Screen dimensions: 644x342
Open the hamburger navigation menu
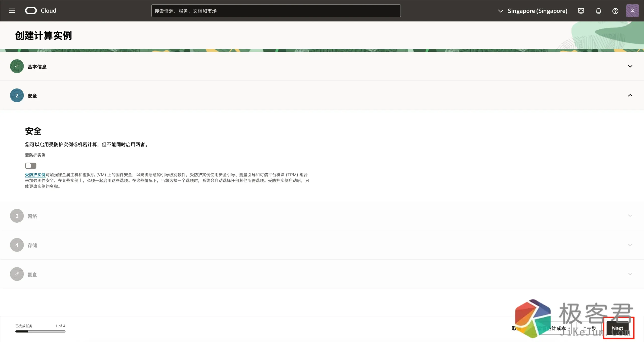(12, 11)
